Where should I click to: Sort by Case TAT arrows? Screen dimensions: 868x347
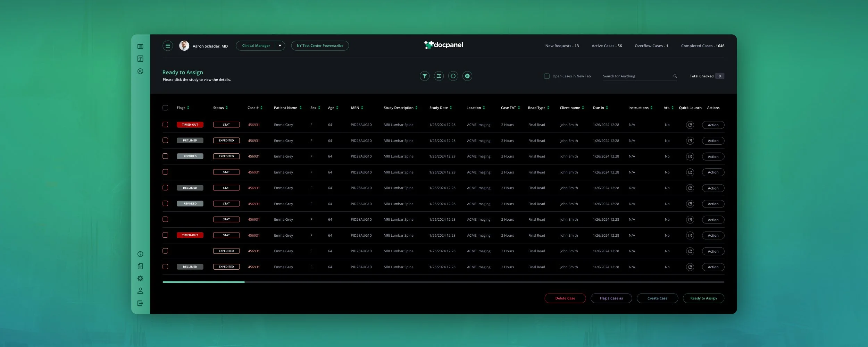point(519,108)
